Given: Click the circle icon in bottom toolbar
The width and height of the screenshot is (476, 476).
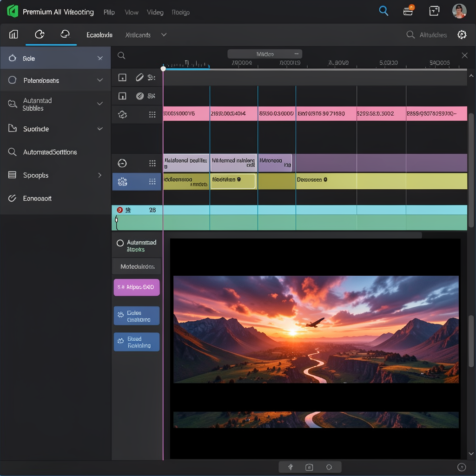Looking at the screenshot, I should pyautogui.click(x=329, y=467).
